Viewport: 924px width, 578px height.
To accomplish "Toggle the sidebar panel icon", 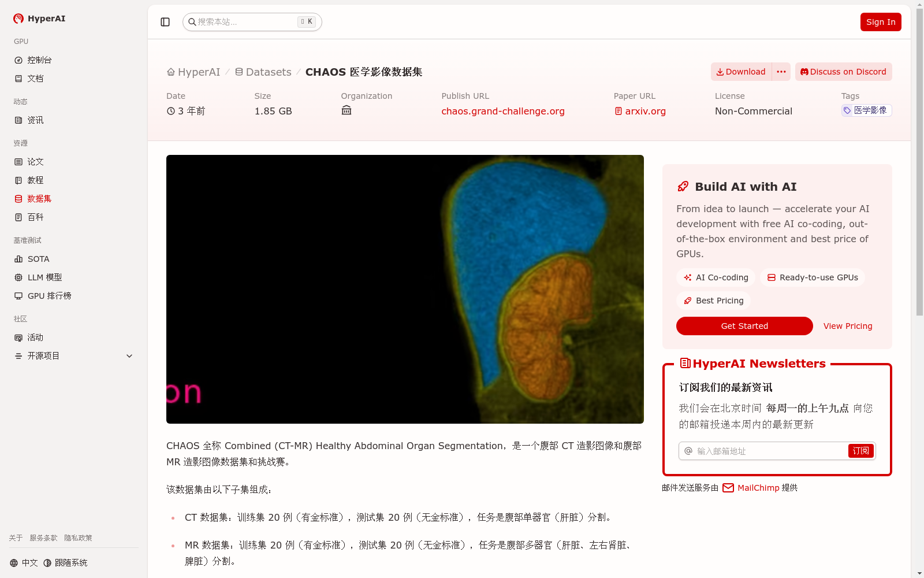I will click(x=165, y=22).
